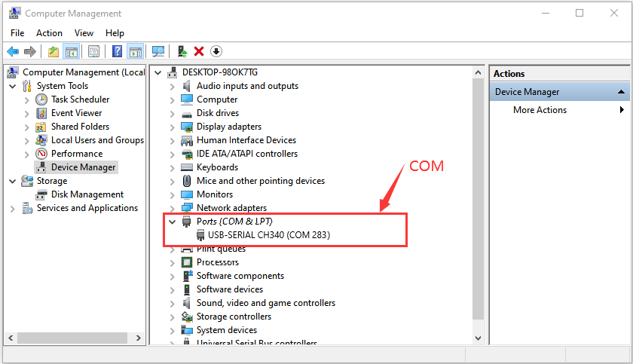Click the Computer Management title bar icon
Viewport: 633px width, 364px height.
[14, 14]
